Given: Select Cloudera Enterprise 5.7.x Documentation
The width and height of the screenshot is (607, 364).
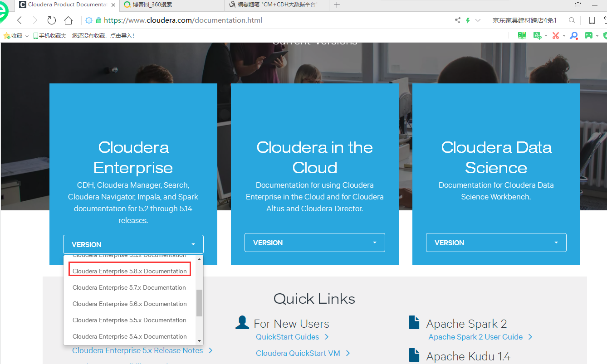Looking at the screenshot, I should pos(129,287).
